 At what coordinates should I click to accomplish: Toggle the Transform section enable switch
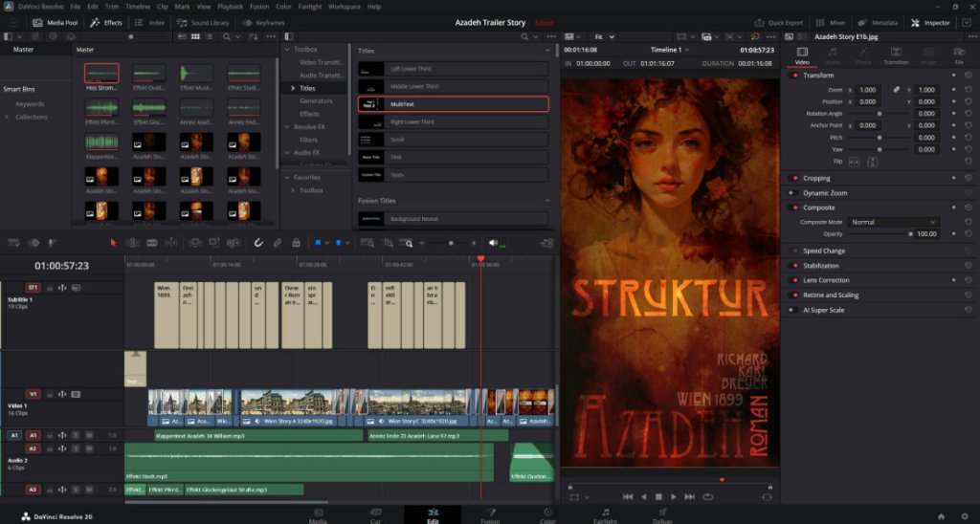[x=794, y=76]
